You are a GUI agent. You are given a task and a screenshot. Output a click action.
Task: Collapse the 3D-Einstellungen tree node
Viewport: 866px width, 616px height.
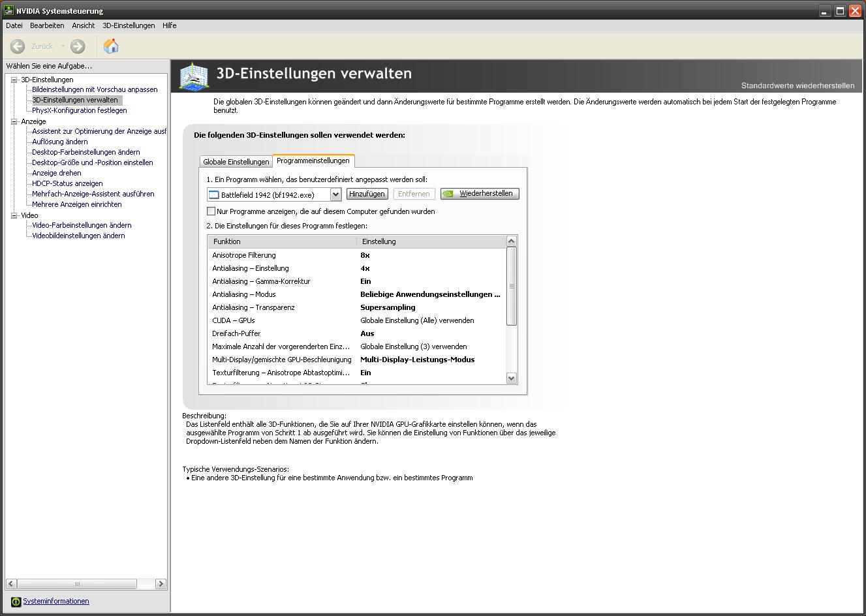[14, 80]
